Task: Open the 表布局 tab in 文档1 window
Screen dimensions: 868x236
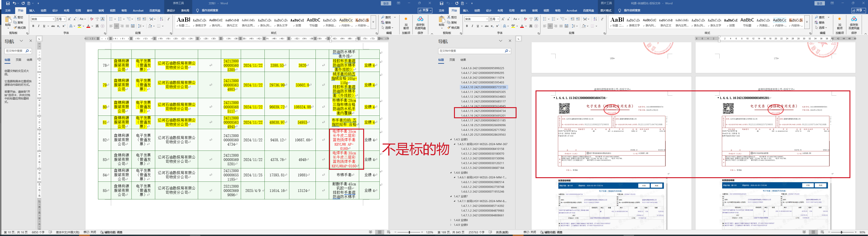Action: [185, 10]
